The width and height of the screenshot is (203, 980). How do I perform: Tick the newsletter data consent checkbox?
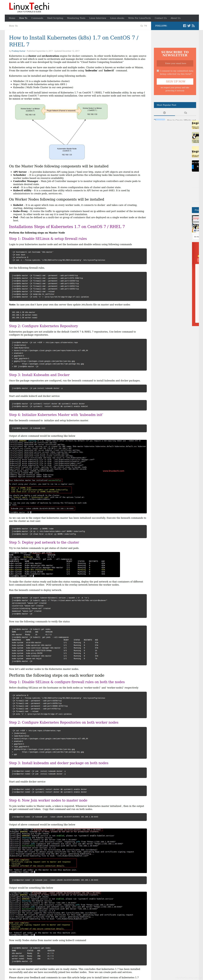tap(158, 71)
